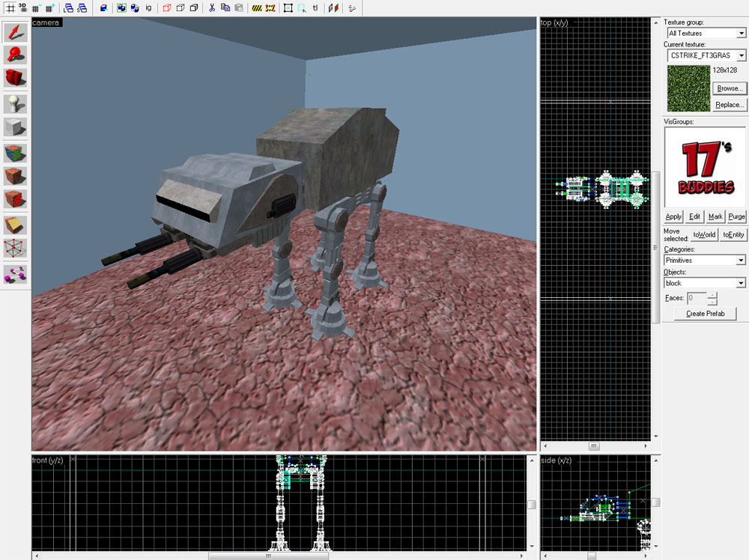Click the Carve icon
The height and width of the screenshot is (560, 749).
tap(103, 8)
